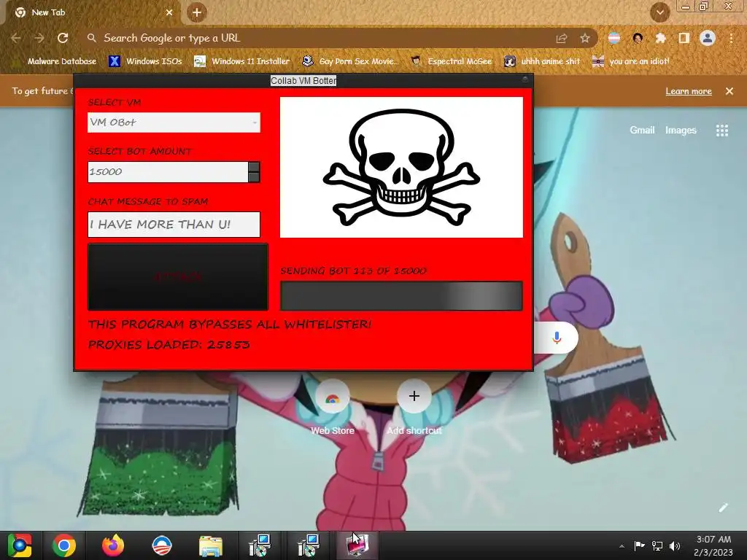The height and width of the screenshot is (560, 747).
Task: Open Google apps grid
Action: (x=722, y=131)
